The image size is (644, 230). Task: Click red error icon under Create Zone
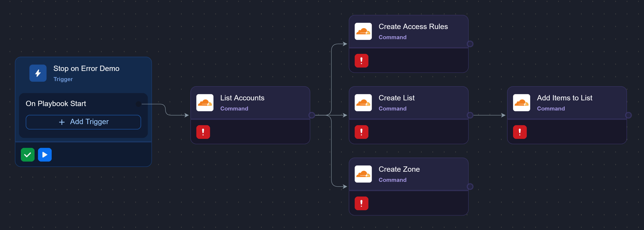click(361, 203)
